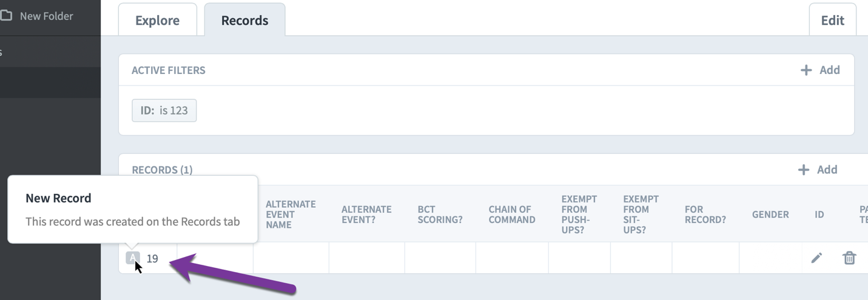Click the trash delete icon in record row

click(x=849, y=258)
